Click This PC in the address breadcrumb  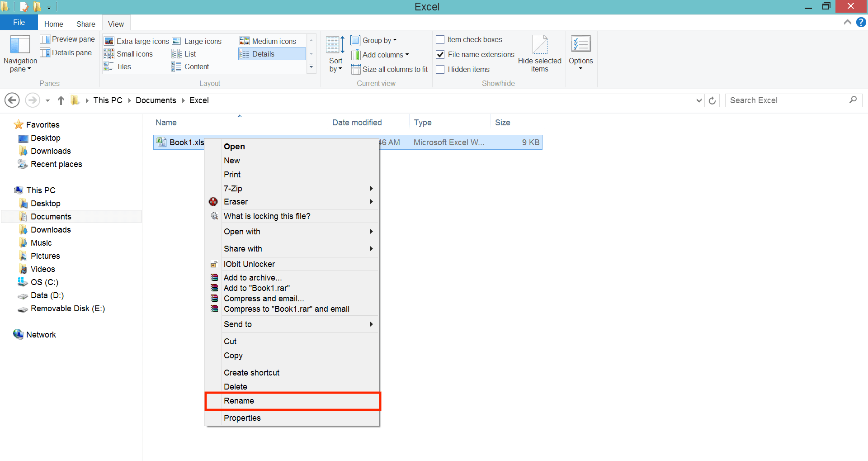coord(108,100)
